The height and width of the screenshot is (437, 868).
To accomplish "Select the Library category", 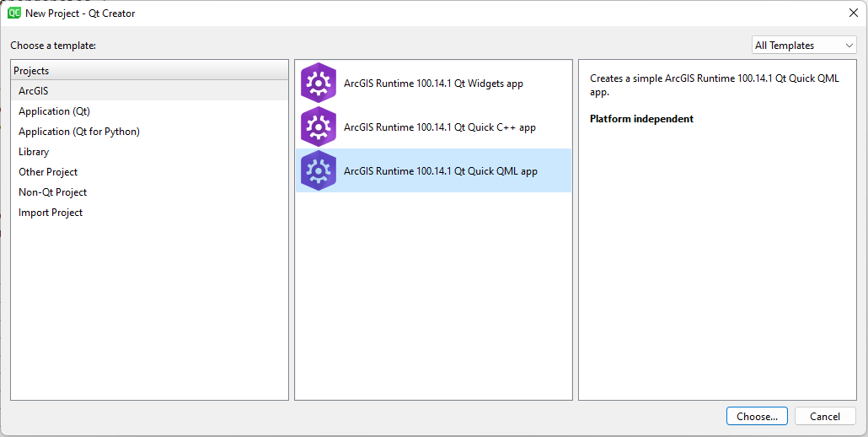I will pos(149,152).
